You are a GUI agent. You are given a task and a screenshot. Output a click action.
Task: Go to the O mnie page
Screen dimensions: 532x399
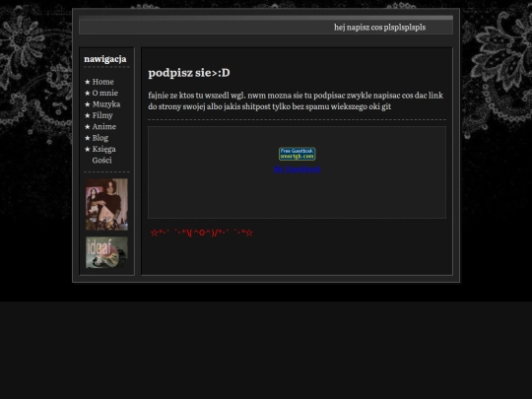[104, 93]
